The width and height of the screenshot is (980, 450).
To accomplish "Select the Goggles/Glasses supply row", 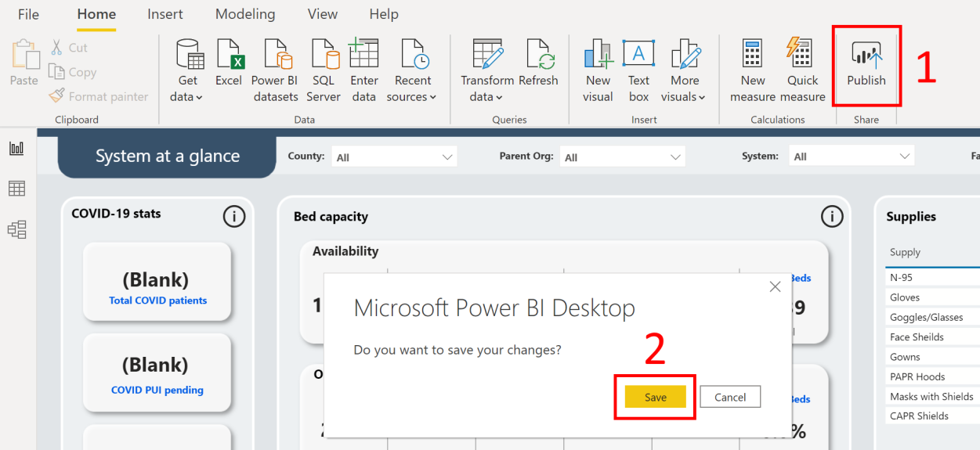I will coord(933,317).
